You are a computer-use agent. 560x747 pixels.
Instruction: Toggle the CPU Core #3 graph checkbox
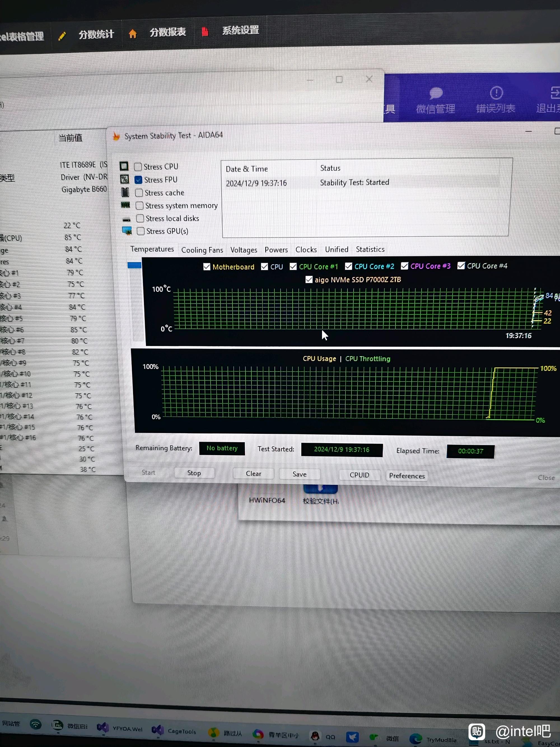point(404,266)
